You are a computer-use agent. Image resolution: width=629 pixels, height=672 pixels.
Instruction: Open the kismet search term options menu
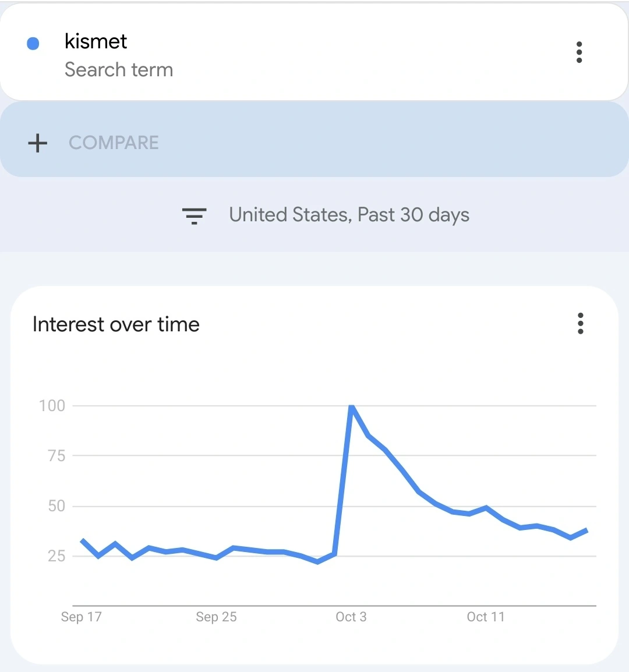(579, 52)
